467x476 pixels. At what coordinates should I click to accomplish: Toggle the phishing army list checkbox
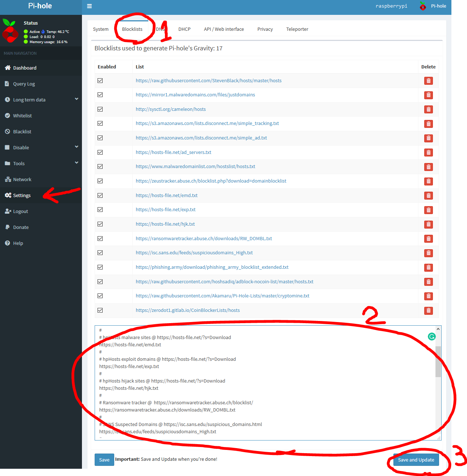(x=100, y=267)
